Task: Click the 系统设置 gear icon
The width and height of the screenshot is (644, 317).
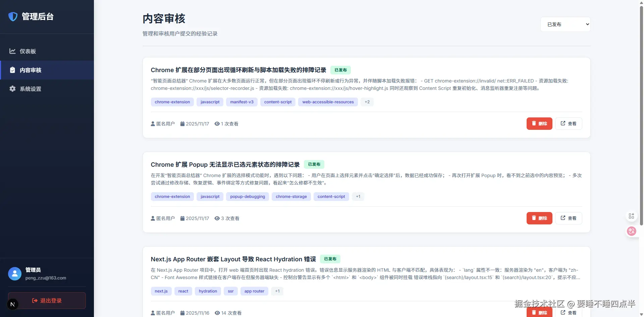Action: (12, 89)
